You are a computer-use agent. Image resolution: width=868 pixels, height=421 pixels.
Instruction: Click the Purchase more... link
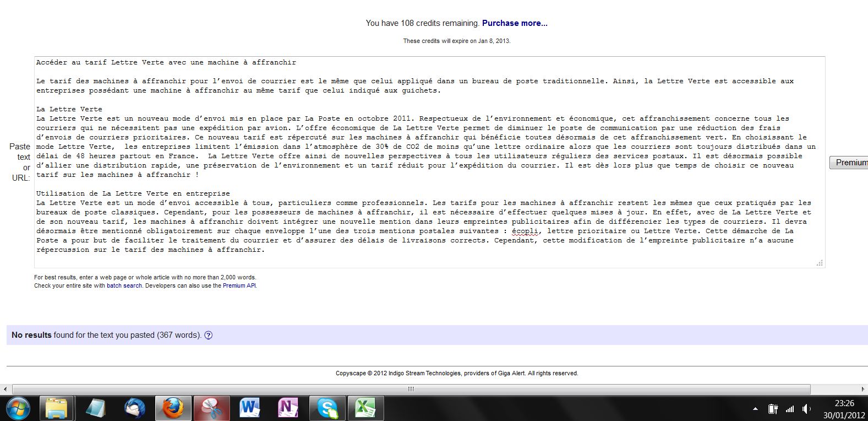click(x=515, y=23)
